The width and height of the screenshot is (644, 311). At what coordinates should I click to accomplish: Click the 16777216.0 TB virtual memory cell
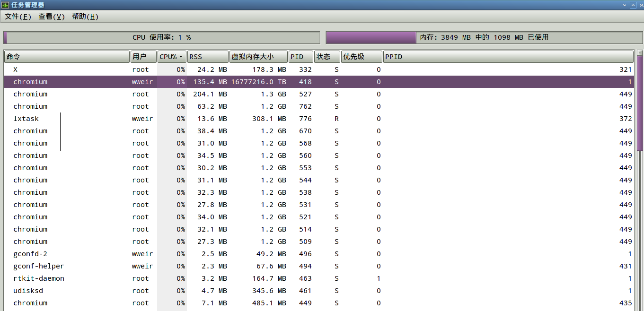(x=258, y=82)
